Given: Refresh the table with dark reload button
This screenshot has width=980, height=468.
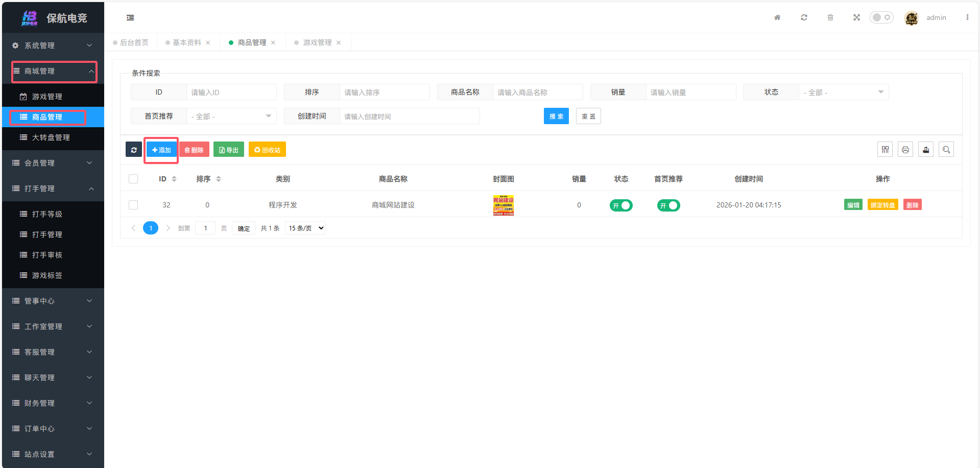Looking at the screenshot, I should click(x=134, y=150).
